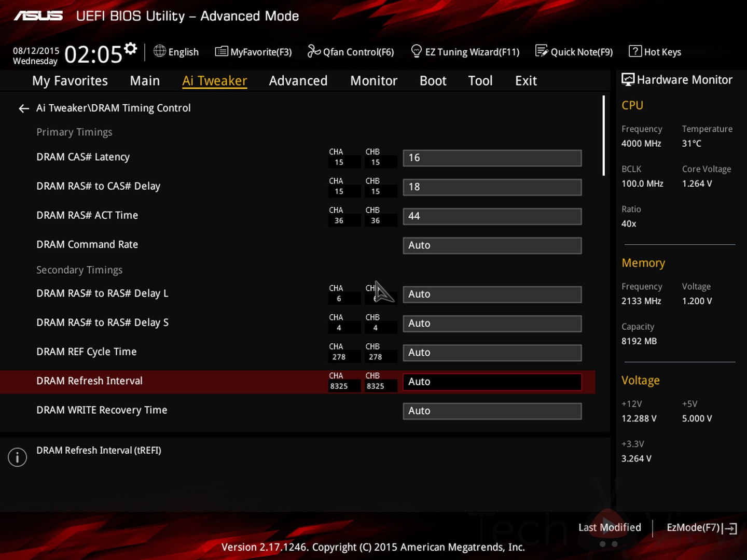Screen dimensions: 747x560
Task: Click the globe language icon
Action: point(160,51)
